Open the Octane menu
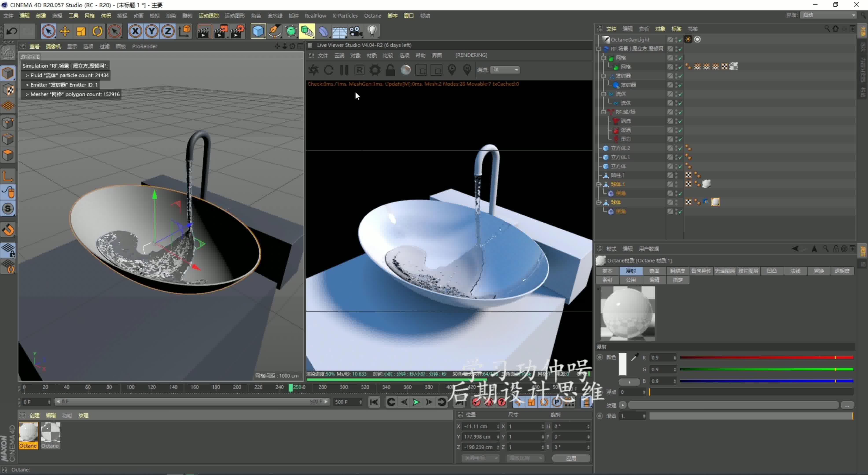 [x=372, y=16]
